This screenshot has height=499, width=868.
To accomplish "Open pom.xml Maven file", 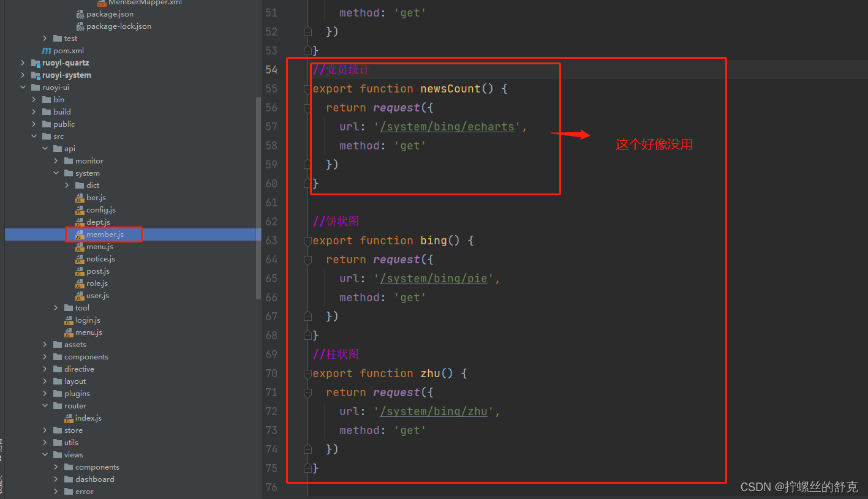I will [x=69, y=51].
